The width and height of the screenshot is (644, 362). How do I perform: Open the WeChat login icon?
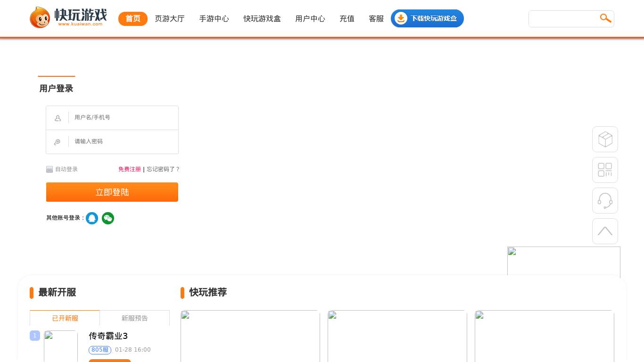point(108,218)
